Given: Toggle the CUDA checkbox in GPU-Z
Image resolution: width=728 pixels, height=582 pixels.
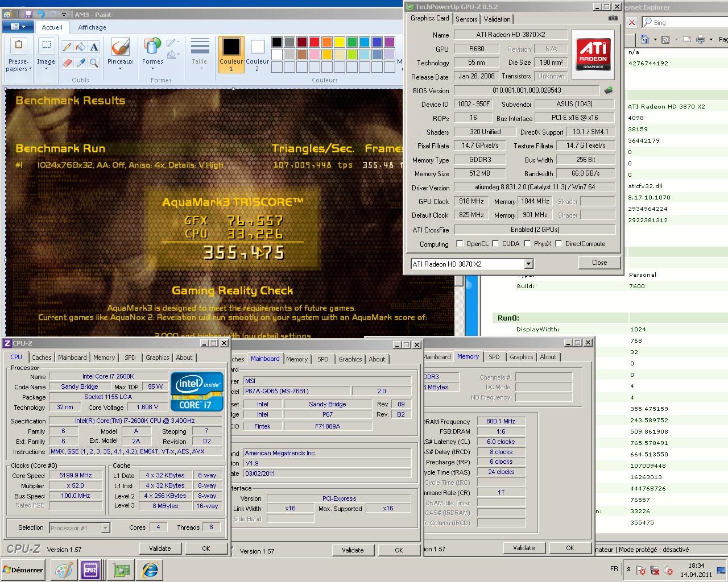Looking at the screenshot, I should [495, 244].
